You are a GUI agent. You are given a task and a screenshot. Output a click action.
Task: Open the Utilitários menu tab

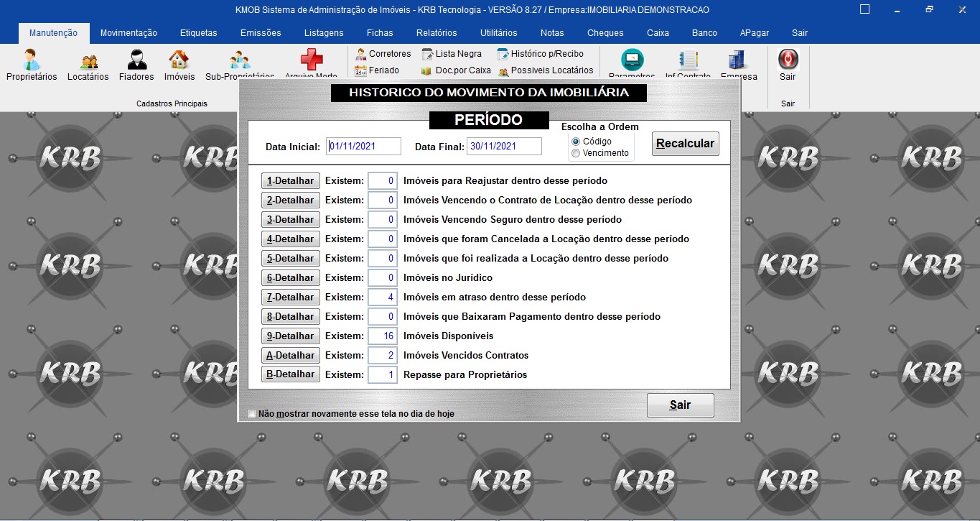(499, 33)
